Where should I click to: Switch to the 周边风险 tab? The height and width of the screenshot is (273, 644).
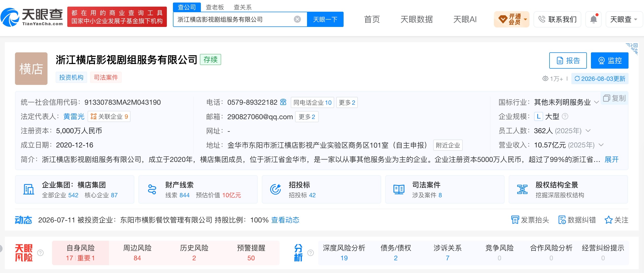[137, 253]
